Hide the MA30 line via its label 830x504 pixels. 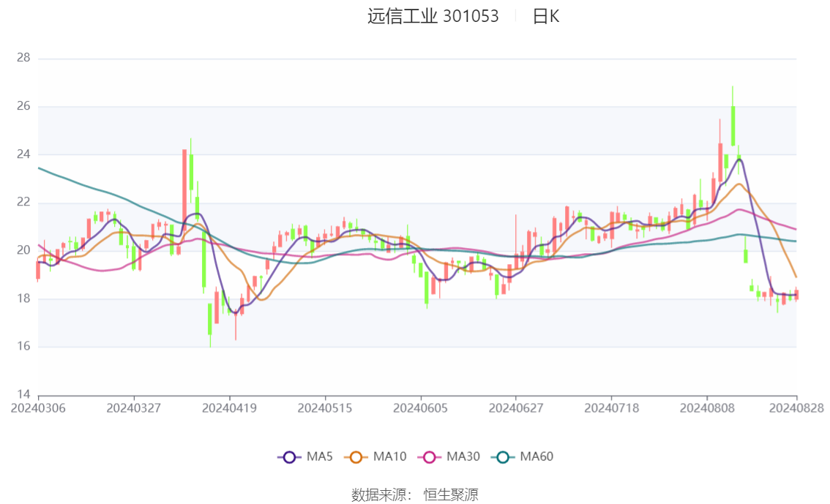click(463, 456)
